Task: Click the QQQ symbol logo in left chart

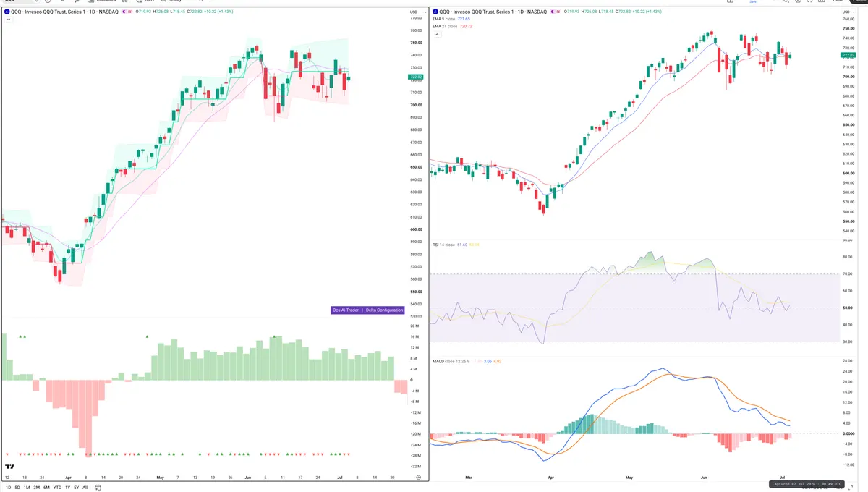Action: 7,12
